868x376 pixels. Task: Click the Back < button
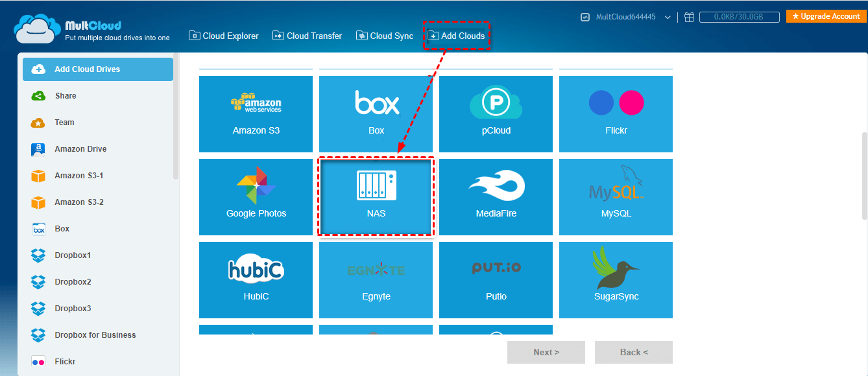tap(634, 352)
